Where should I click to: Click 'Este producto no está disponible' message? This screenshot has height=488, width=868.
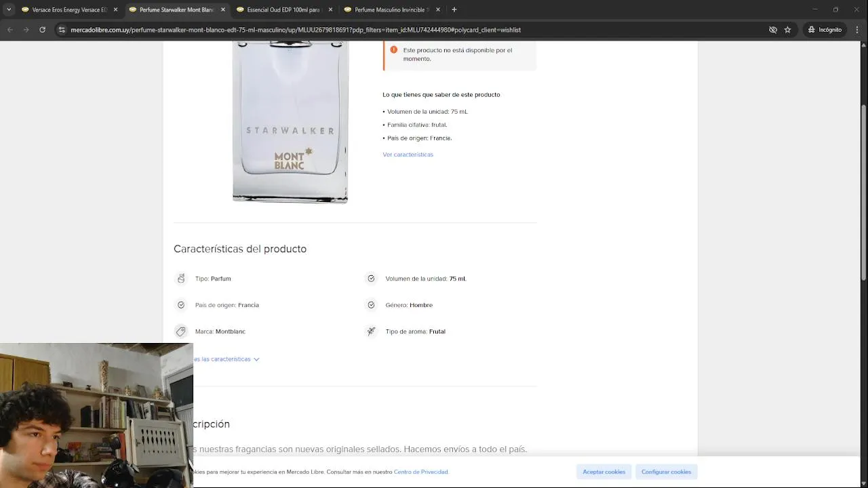[458, 54]
